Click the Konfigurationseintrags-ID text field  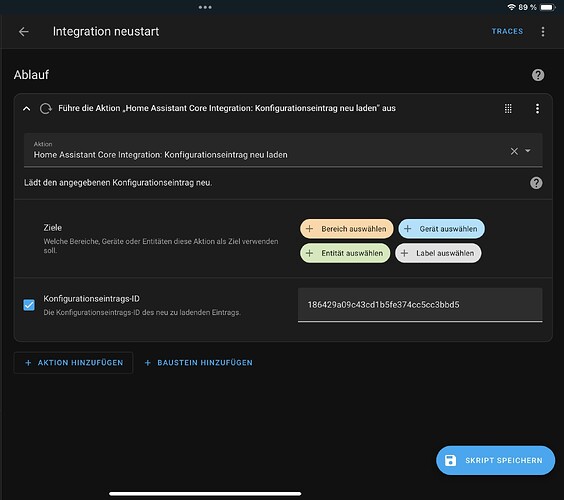pyautogui.click(x=420, y=305)
